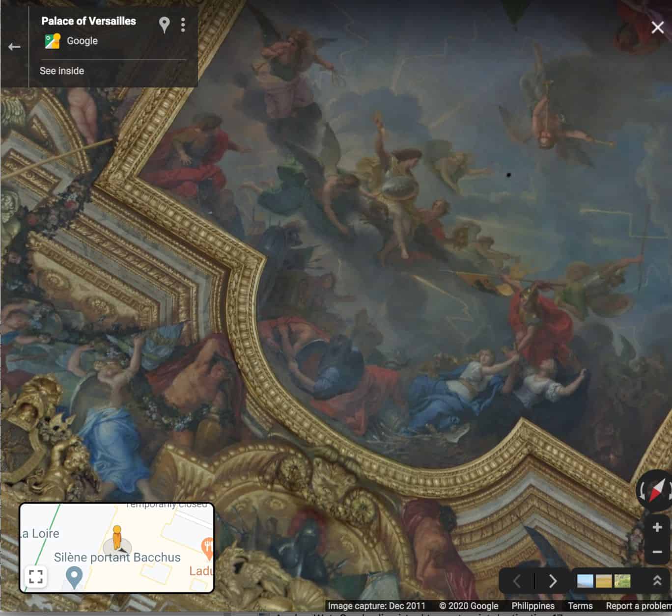Image resolution: width=672 pixels, height=616 pixels.
Task: Open the location pin for Palace of Versailles
Action: click(164, 25)
